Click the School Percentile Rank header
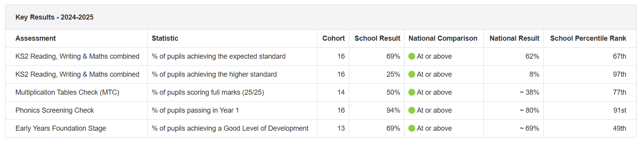 click(x=588, y=38)
